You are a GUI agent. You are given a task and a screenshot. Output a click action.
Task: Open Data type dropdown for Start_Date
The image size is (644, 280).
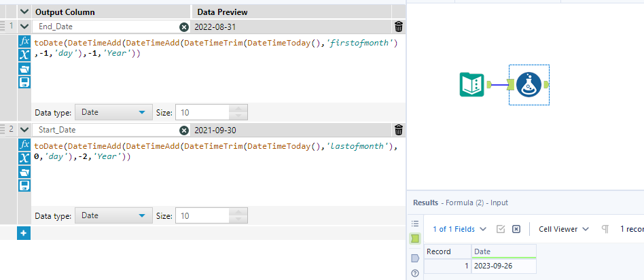click(113, 215)
